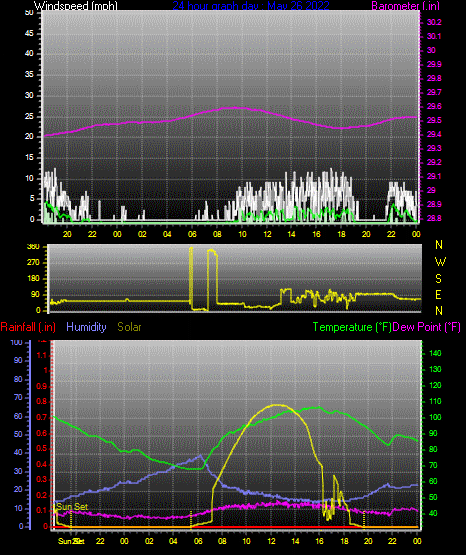Screen dimensions: 466x555
Task: Click the barometer scale value "29.9"
Action: (x=434, y=64)
